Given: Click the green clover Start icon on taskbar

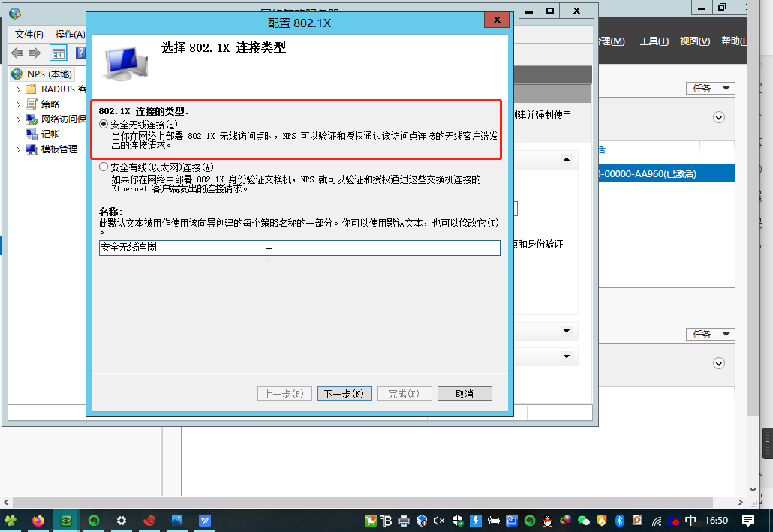Looking at the screenshot, I should (x=11, y=521).
